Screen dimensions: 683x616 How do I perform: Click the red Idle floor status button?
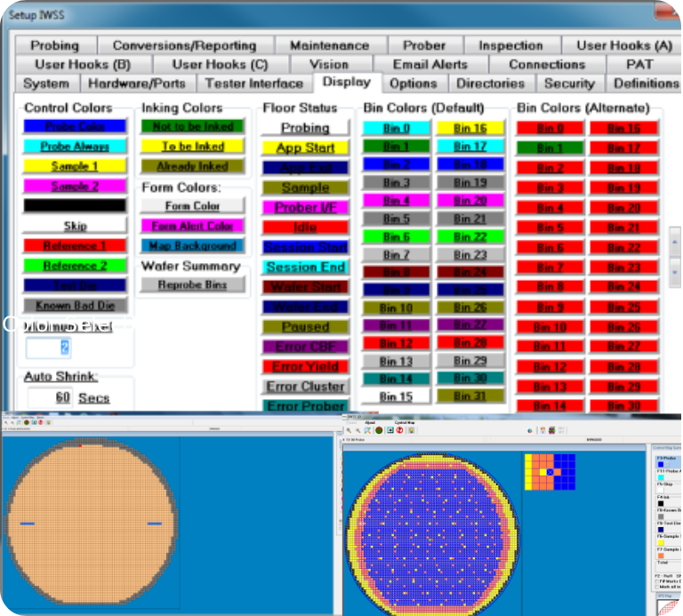(x=305, y=227)
